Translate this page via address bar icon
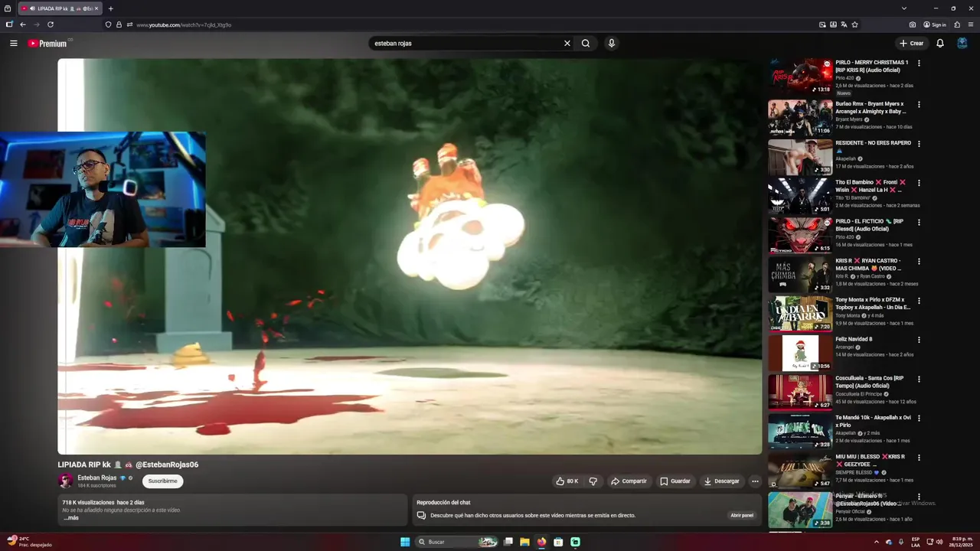 coord(844,24)
